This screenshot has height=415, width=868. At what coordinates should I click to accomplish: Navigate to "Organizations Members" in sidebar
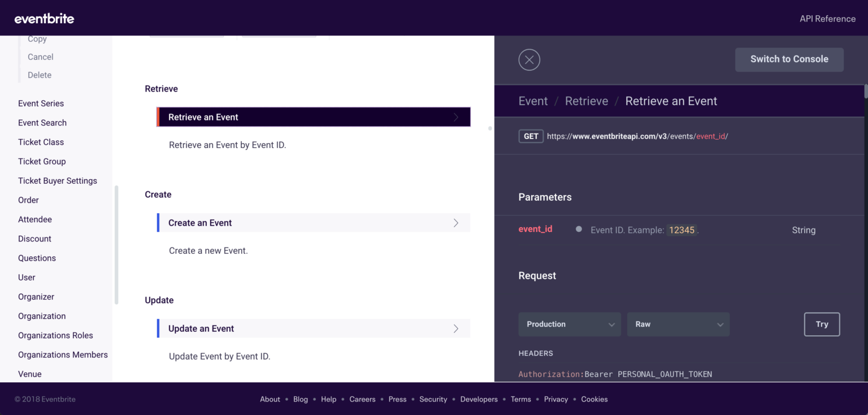(63, 355)
